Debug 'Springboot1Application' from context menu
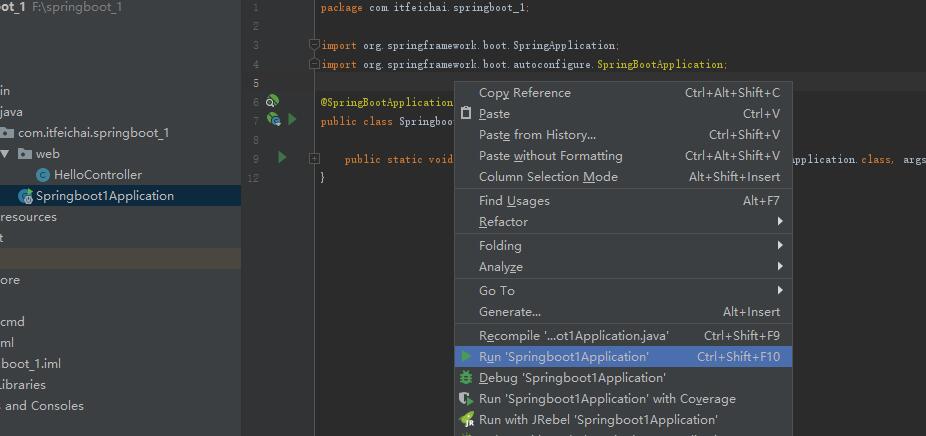 623,378
